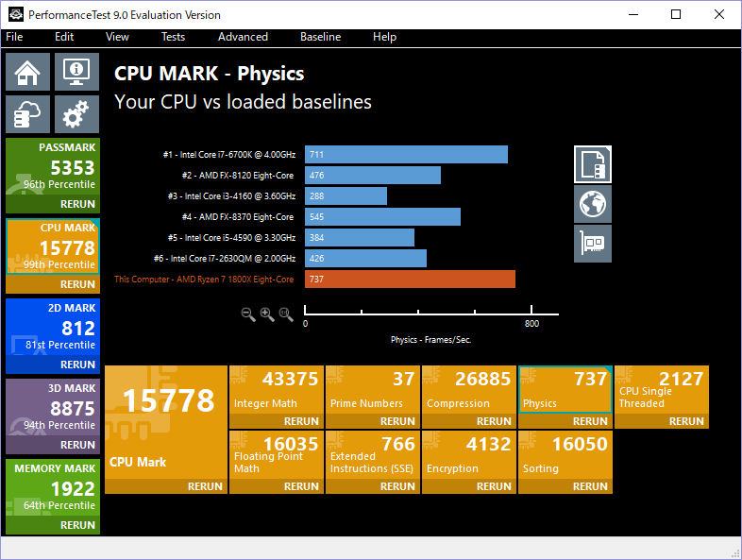
Task: Select the PassMark 5353 score tile
Action: (x=53, y=167)
